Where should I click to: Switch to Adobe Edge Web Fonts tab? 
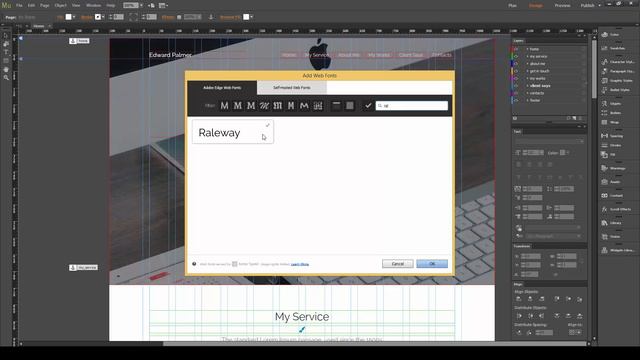[222, 87]
